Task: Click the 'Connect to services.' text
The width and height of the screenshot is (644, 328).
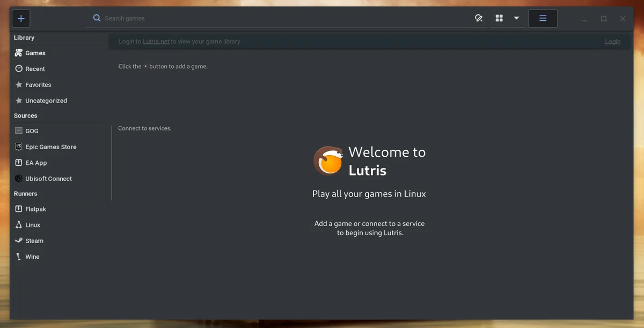Action: [145, 129]
